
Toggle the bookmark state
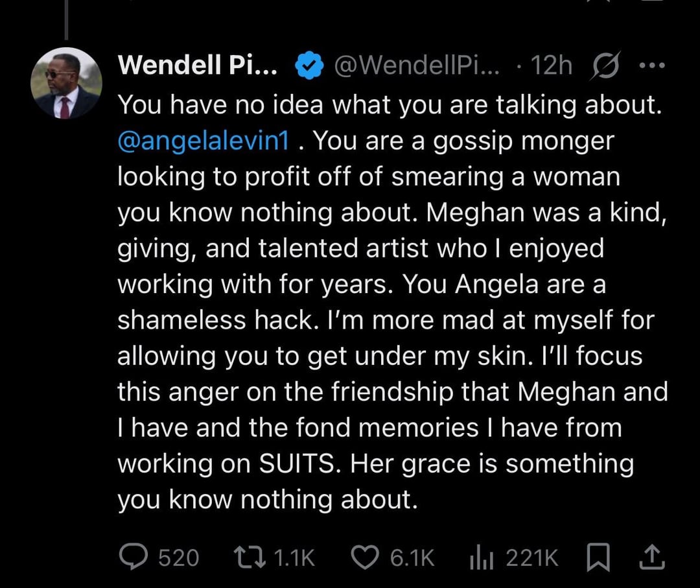point(598,556)
